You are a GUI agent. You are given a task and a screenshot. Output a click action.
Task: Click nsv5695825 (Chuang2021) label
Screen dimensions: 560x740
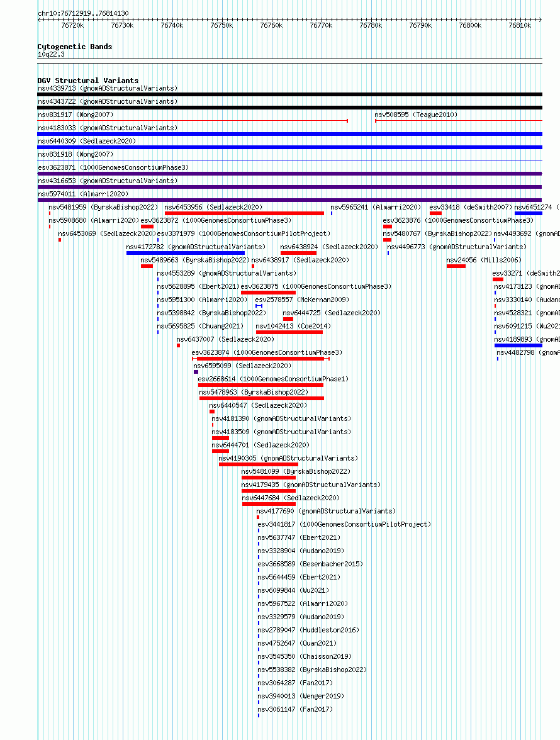point(200,326)
